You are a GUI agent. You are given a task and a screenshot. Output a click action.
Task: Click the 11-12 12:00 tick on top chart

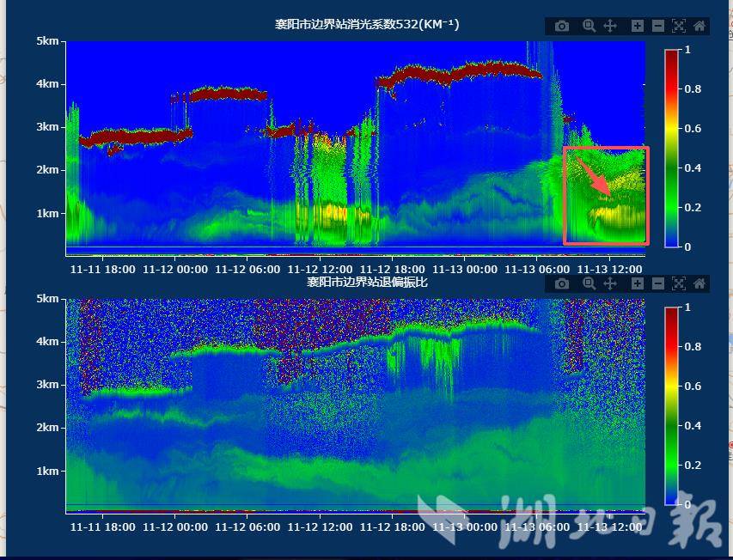click(320, 269)
